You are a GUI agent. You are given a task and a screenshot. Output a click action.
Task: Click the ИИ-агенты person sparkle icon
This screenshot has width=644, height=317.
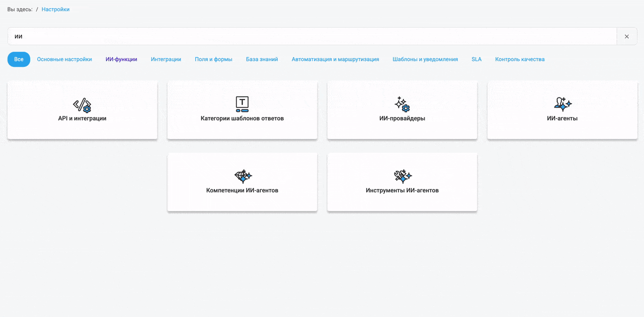[562, 104]
